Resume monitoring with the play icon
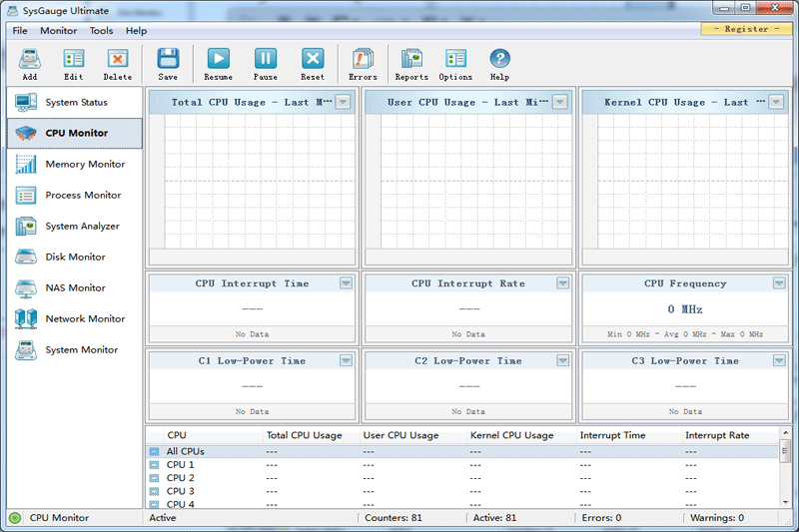Viewport: 799px width, 532px height. coord(218,64)
